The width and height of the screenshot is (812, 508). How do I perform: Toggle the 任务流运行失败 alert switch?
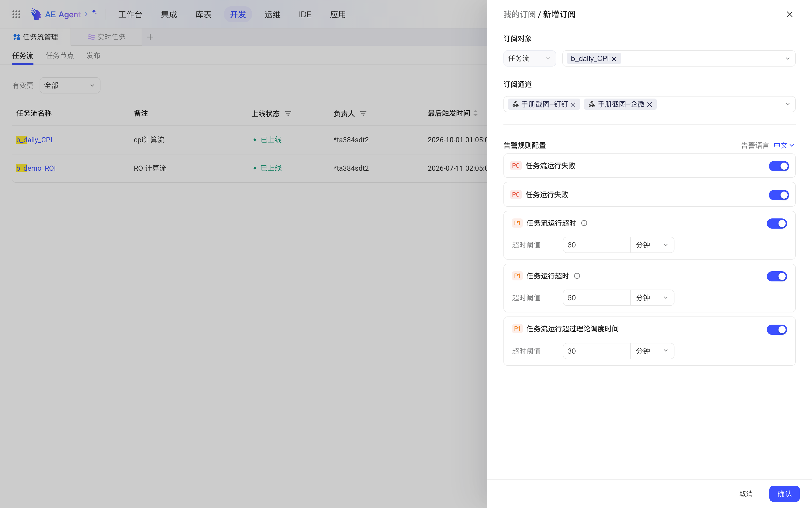coord(779,166)
